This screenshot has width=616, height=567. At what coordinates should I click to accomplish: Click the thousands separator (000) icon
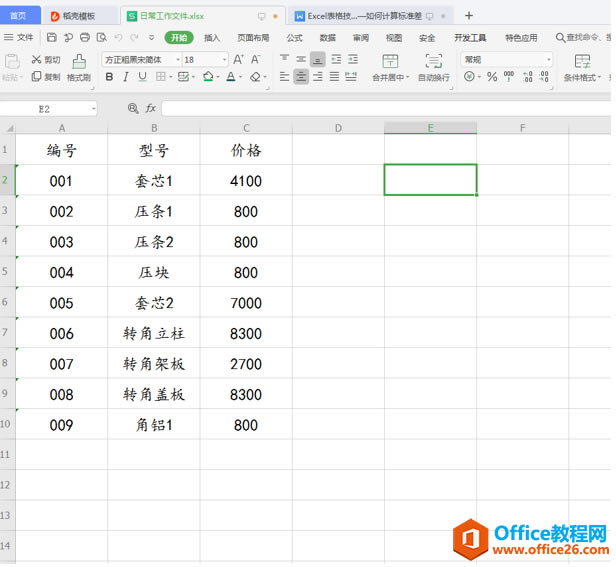pyautogui.click(x=509, y=76)
